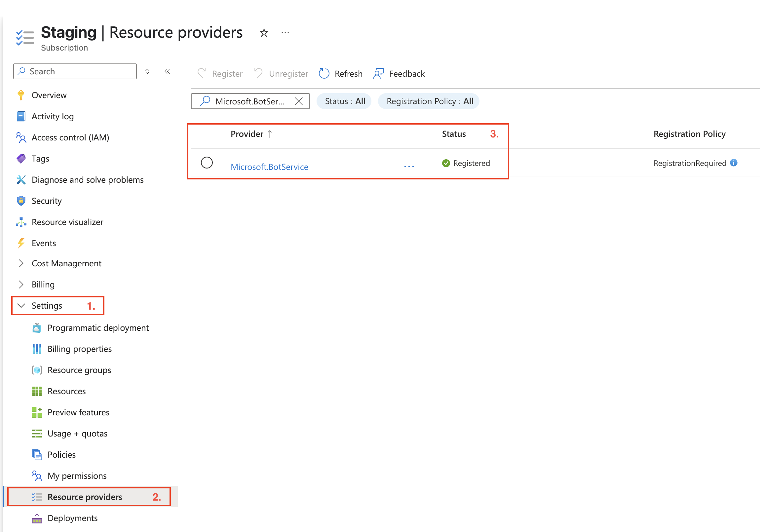
Task: Click the Events lightning bolt icon
Action: [x=21, y=243]
